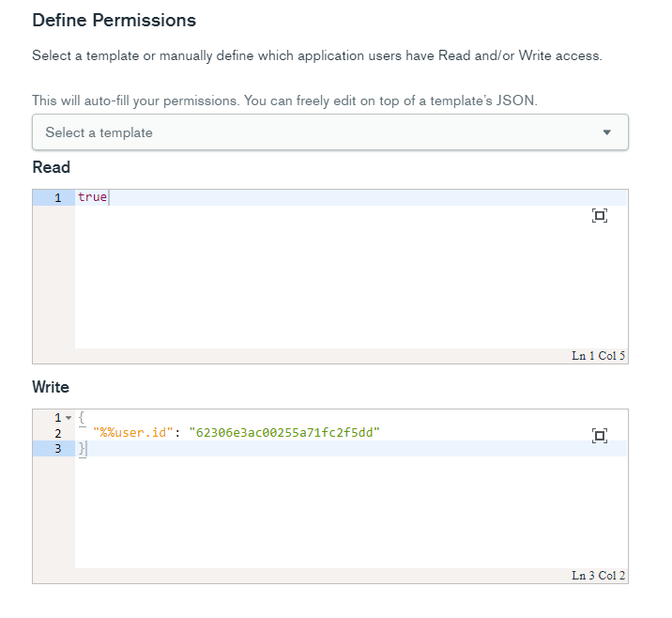Select line number 3 in Write gutter
Screen dimensions: 672x618
pyautogui.click(x=57, y=449)
